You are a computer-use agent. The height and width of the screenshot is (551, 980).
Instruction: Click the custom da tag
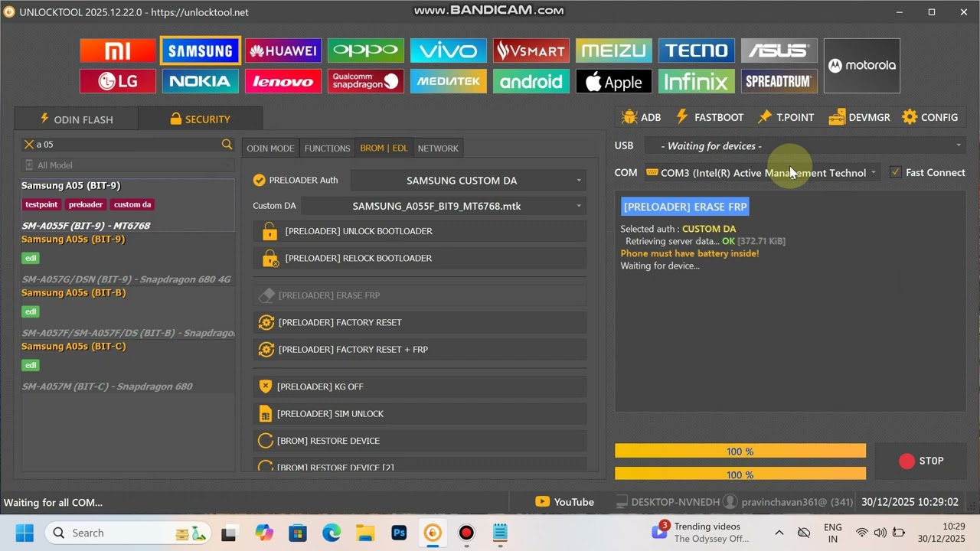point(132,204)
